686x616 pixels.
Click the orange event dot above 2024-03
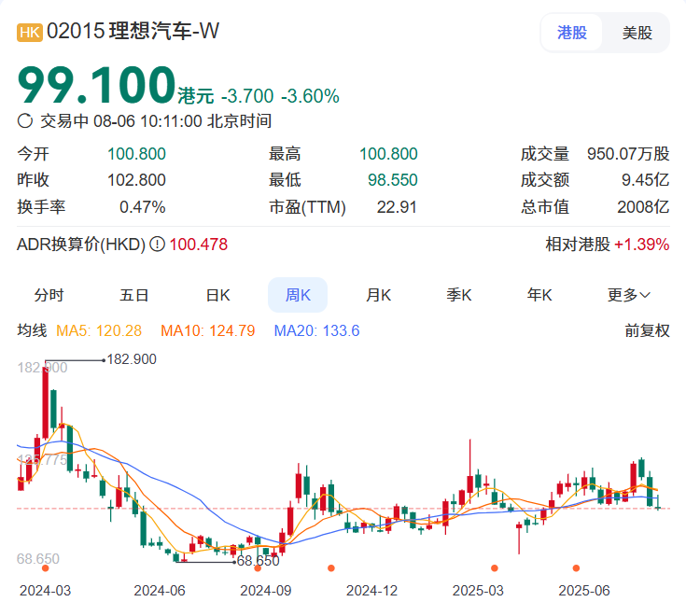tap(45, 567)
